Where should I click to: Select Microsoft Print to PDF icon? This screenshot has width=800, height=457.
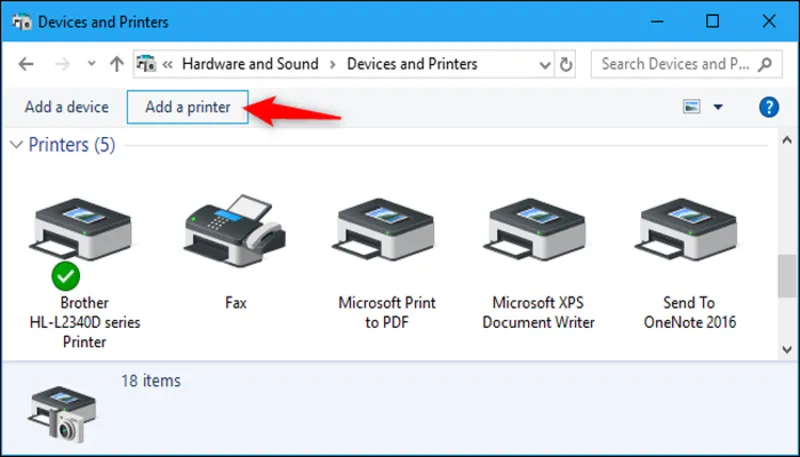pyautogui.click(x=384, y=228)
